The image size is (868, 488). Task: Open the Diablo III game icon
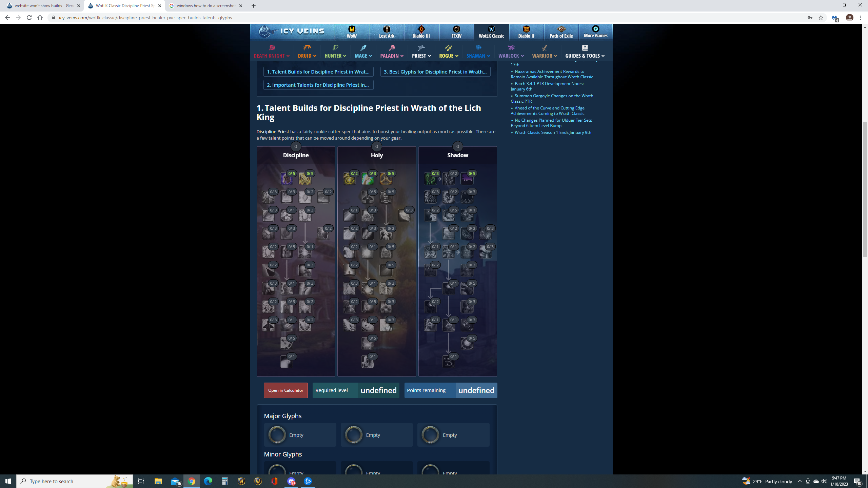tap(421, 32)
